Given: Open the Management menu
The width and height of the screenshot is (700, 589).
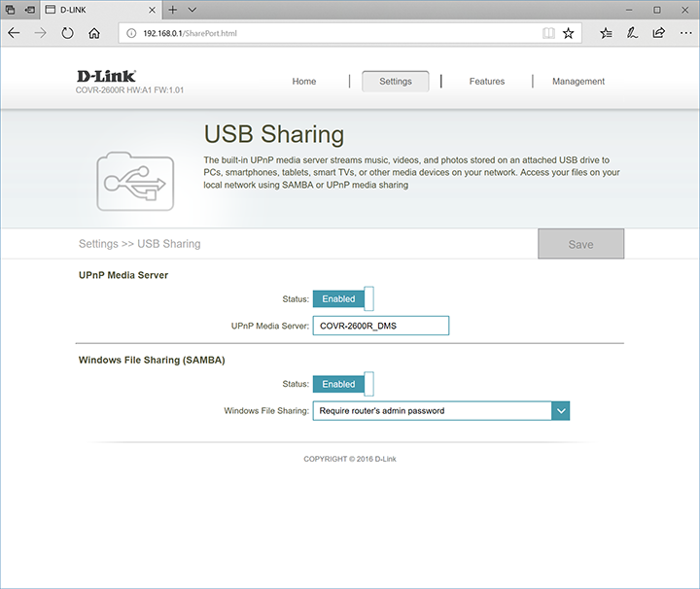Looking at the screenshot, I should tap(578, 82).
